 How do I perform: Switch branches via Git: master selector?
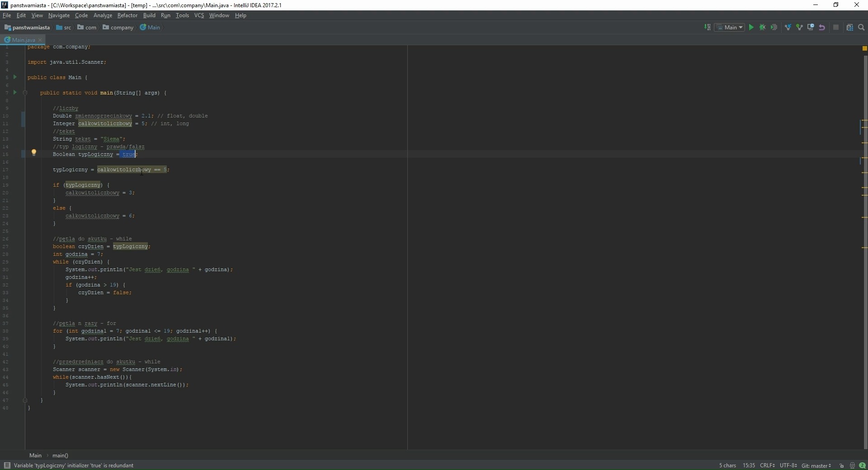817,465
